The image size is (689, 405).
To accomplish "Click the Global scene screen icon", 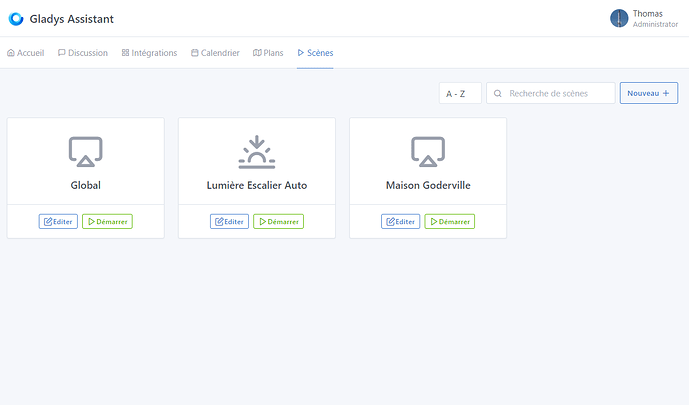I will click(x=86, y=152).
